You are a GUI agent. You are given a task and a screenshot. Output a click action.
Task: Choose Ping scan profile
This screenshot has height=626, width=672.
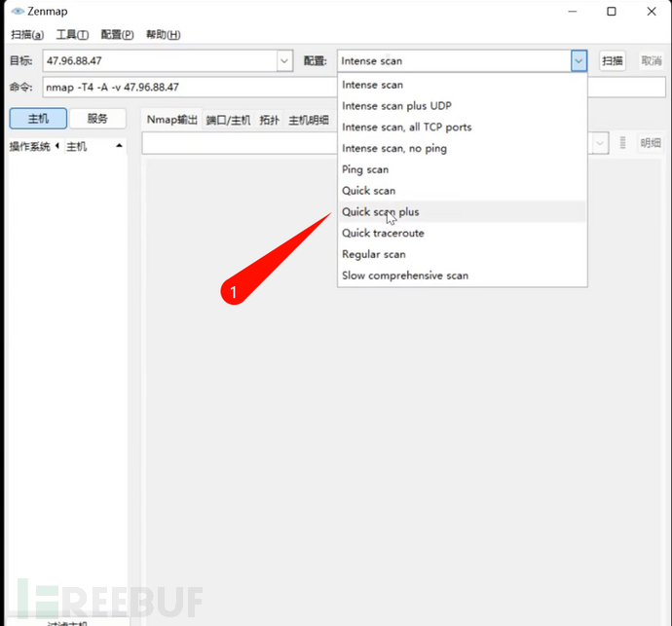click(462, 169)
